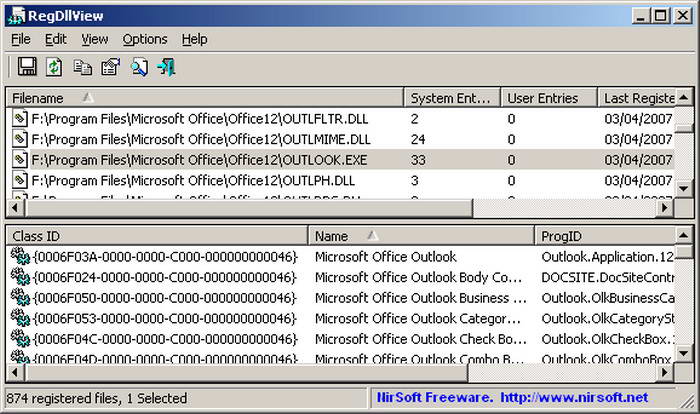Click ProgID DOCSITE.DocSiteContr
This screenshot has width=700, height=414.
tap(607, 277)
